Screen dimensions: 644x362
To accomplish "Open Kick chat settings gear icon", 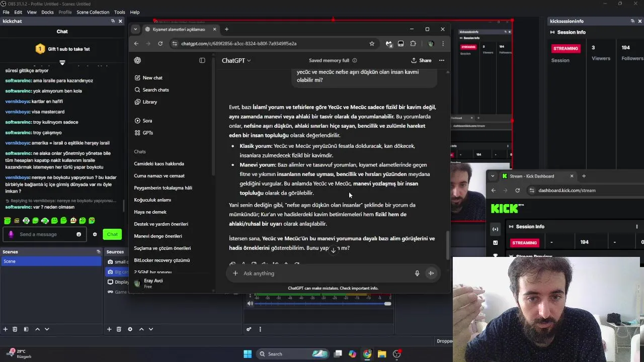I will (x=95, y=234).
